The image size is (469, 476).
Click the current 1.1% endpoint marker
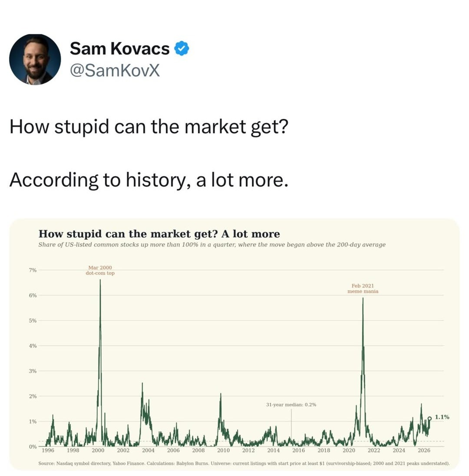coord(429,418)
